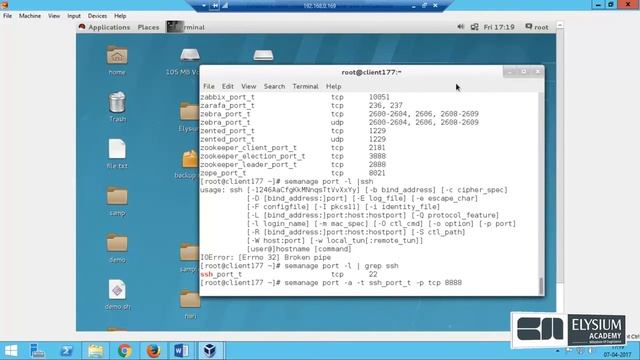This screenshot has height=360, width=640.
Task: Open VirtualBox Machine menu
Action: click(x=30, y=16)
